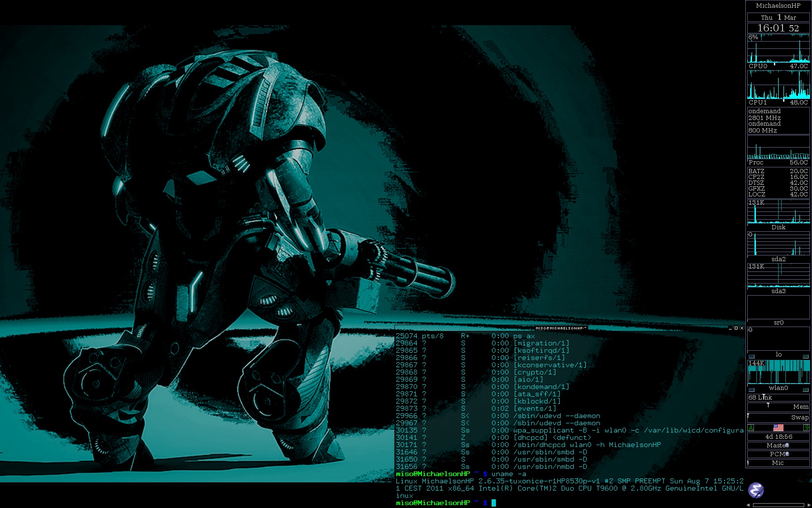Click the DTSZ 42.0C sensor reading
The height and width of the screenshot is (508, 812).
point(778,183)
